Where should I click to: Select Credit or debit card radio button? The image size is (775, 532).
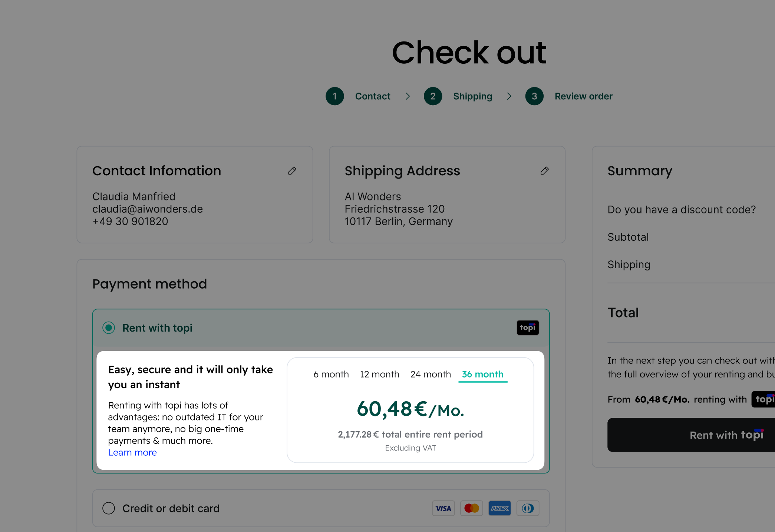pos(109,508)
